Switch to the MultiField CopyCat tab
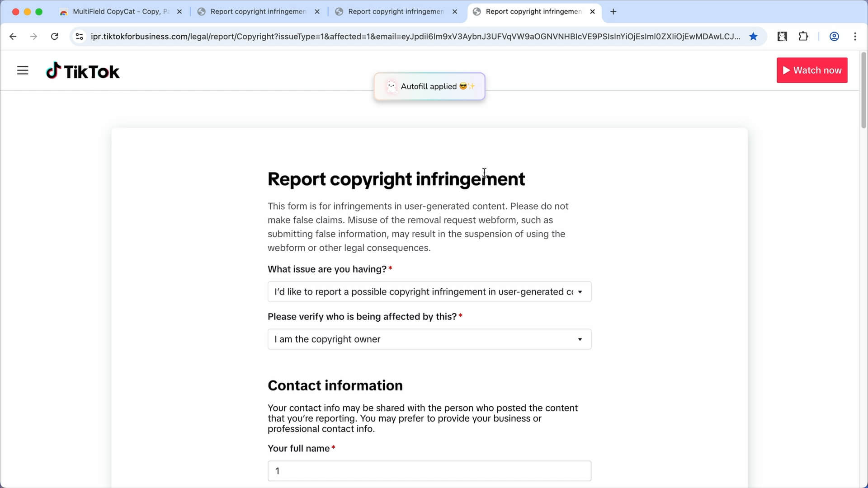Screen dimensions: 868x488 point(115,11)
